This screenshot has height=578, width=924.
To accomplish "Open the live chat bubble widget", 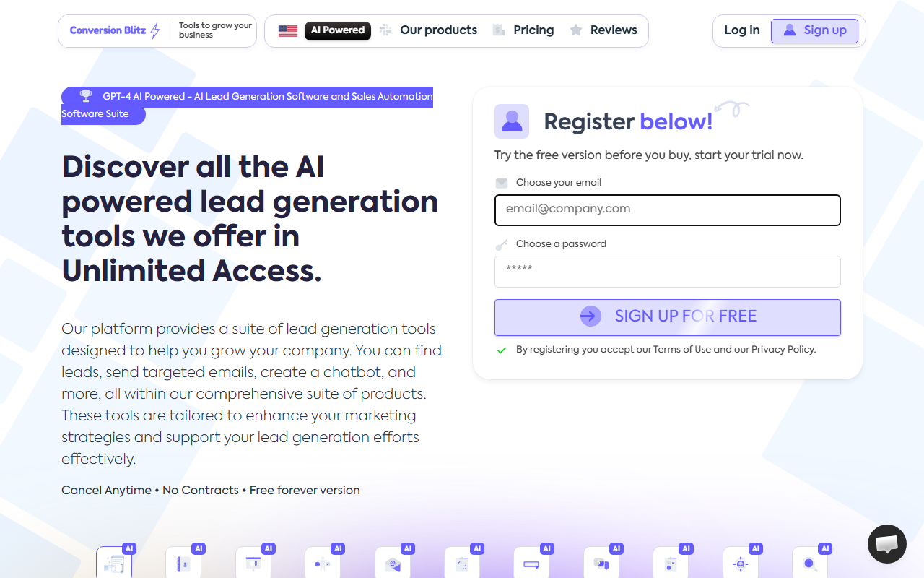I will point(886,544).
